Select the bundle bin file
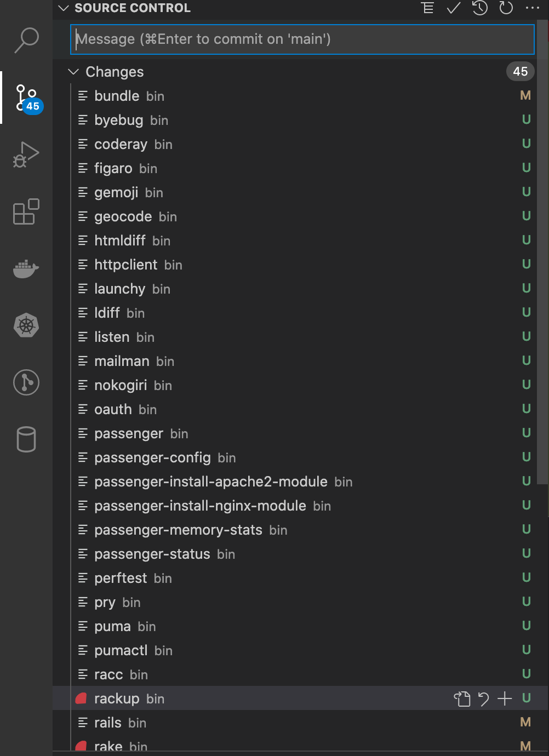549x756 pixels. (300, 96)
